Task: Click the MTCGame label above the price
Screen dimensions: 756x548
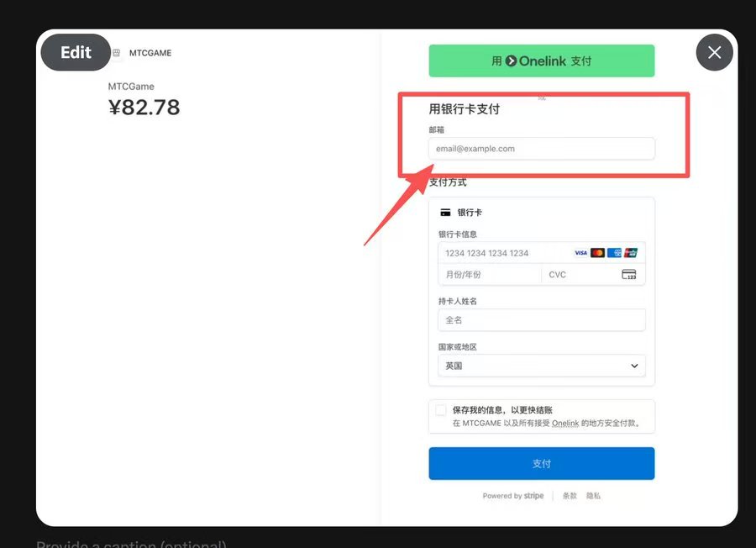Action: point(131,87)
